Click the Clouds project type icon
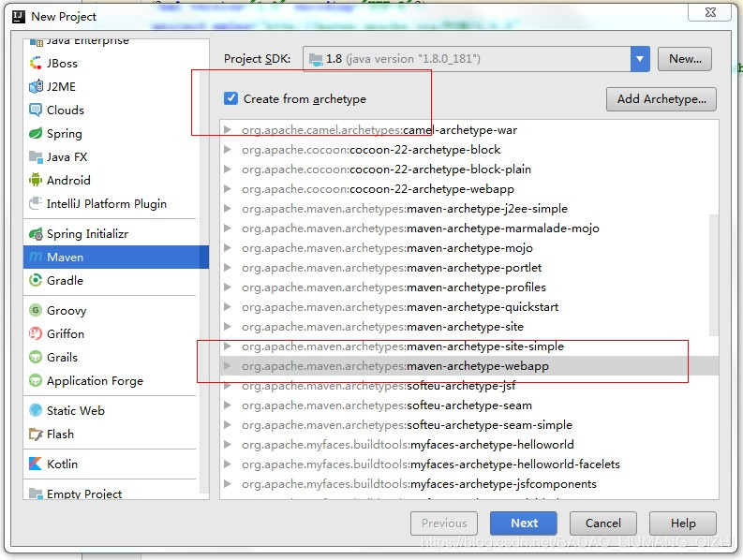743x560 pixels. 36,110
